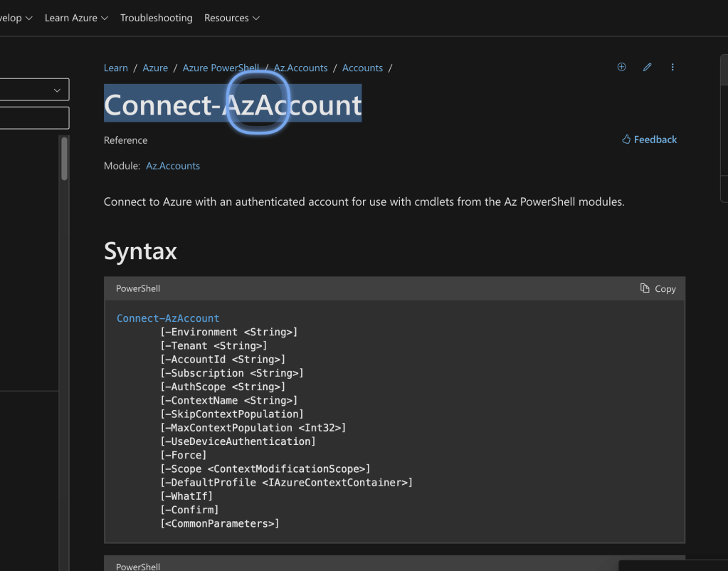Click the '[-Confirm]' parameter line

pyautogui.click(x=189, y=510)
